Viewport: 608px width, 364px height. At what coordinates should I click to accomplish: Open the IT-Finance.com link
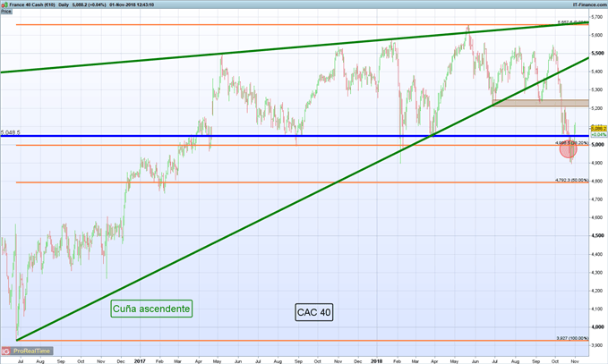point(590,4)
